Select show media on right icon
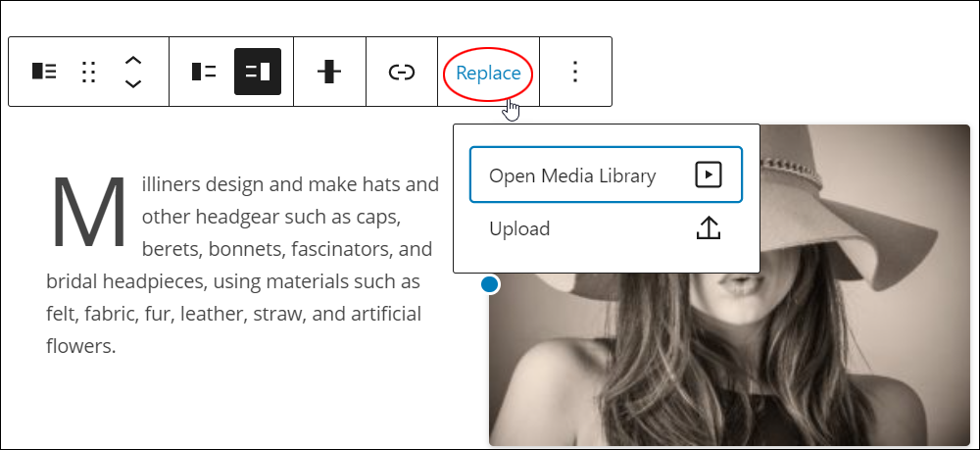Viewport: 980px width, 450px height. [258, 72]
